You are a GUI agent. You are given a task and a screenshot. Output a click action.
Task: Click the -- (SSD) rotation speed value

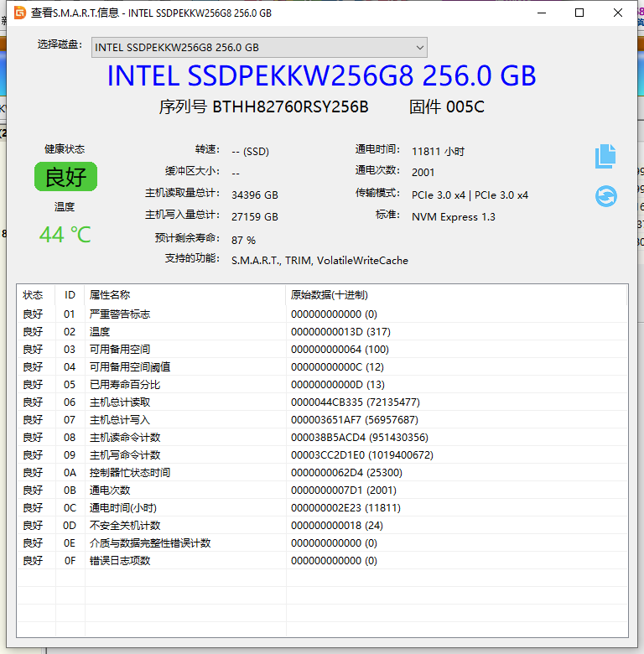(x=250, y=151)
